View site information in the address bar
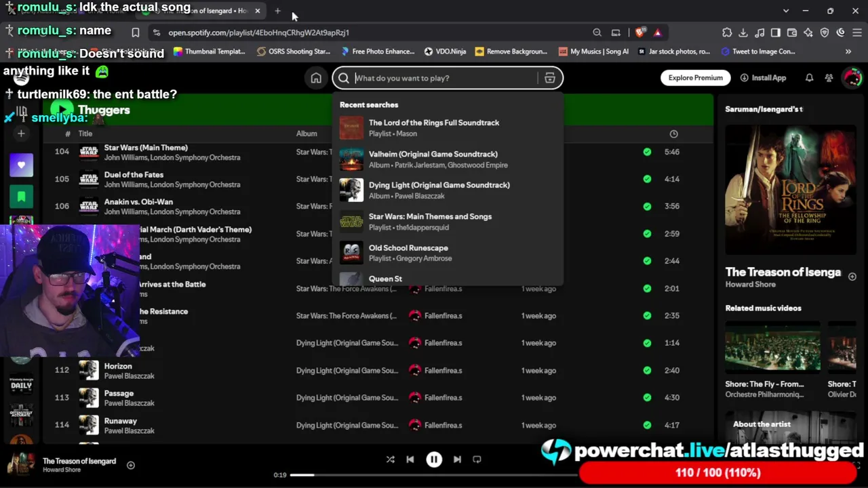This screenshot has height=488, width=868. (157, 33)
